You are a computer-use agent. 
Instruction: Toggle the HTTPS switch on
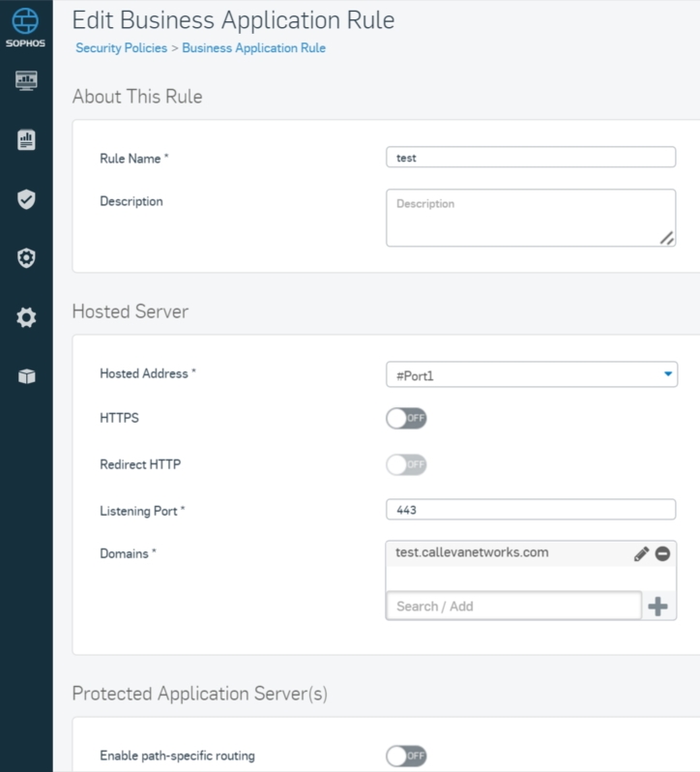click(x=406, y=419)
